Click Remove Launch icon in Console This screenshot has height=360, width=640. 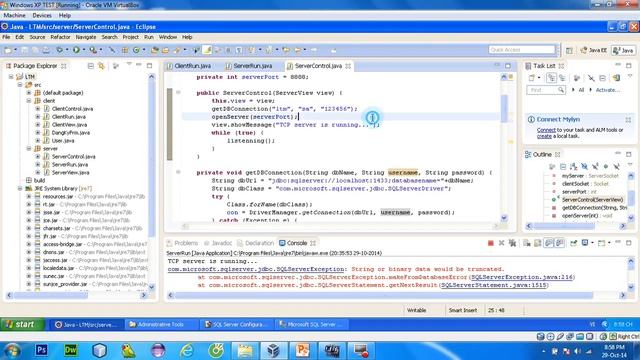pos(501,243)
